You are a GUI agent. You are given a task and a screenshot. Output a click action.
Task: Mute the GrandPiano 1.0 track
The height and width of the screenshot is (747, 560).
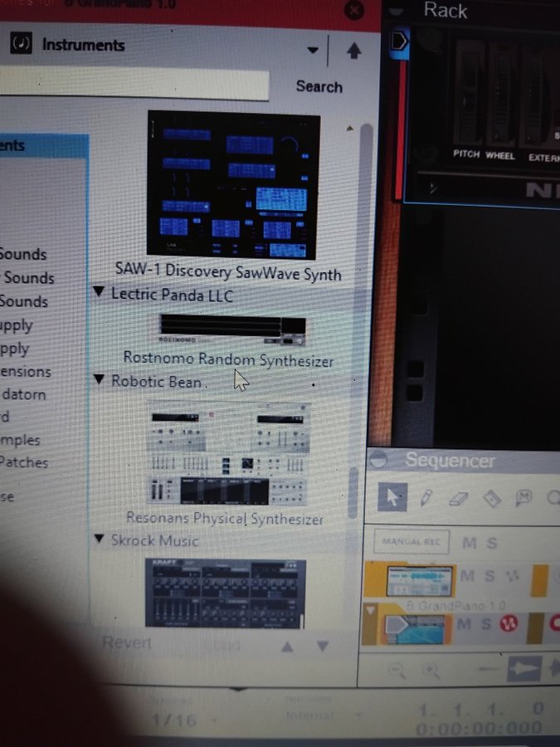(x=464, y=623)
